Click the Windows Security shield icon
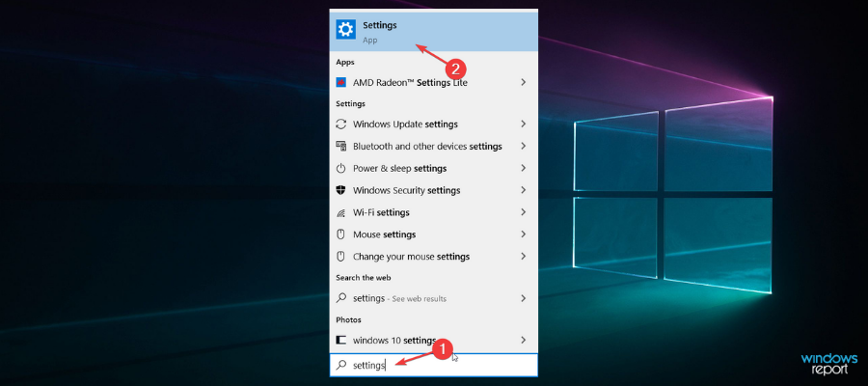868x386 pixels. 341,190
